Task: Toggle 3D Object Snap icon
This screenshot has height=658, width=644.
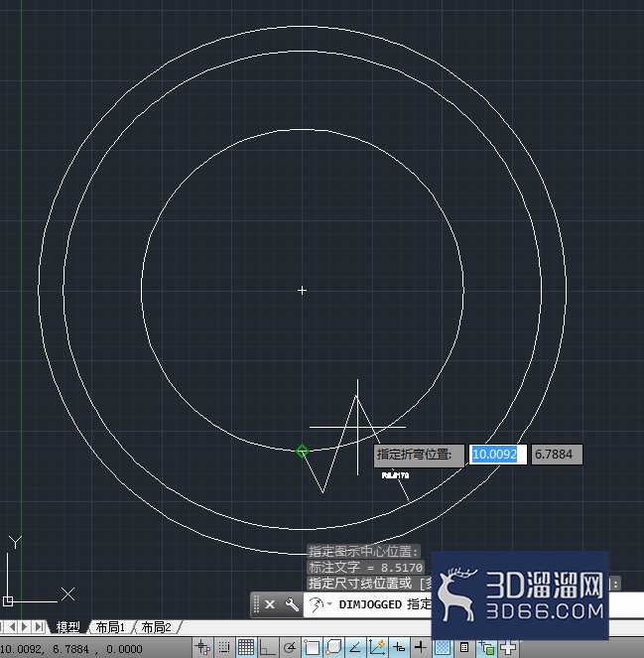Action: click(x=333, y=647)
